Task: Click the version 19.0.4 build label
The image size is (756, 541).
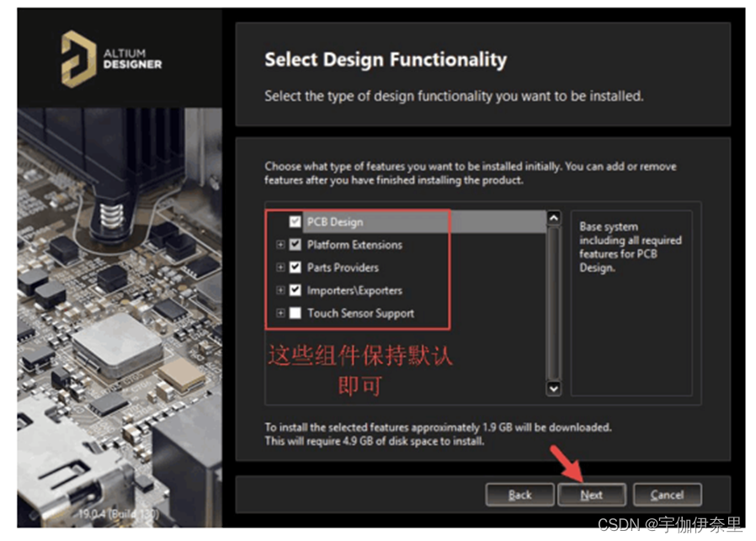Action: pos(119,513)
